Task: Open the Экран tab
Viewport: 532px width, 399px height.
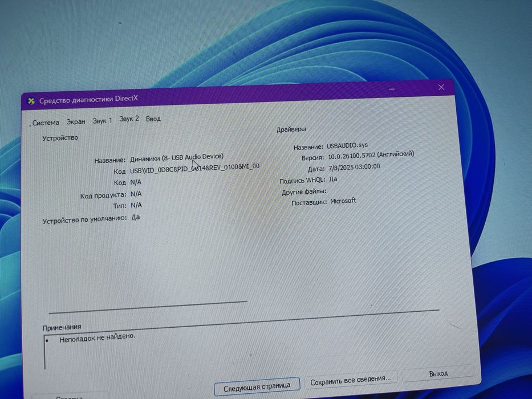Action: 76,121
